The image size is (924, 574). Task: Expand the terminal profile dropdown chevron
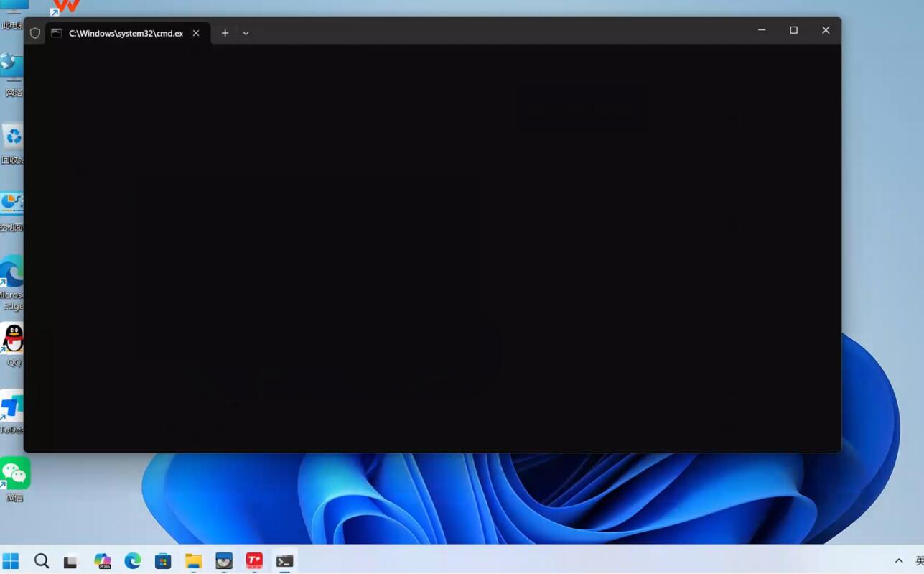tap(246, 33)
